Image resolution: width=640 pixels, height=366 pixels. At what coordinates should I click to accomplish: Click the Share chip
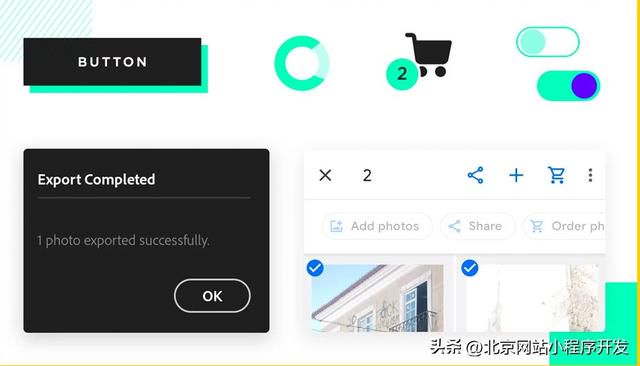(477, 226)
